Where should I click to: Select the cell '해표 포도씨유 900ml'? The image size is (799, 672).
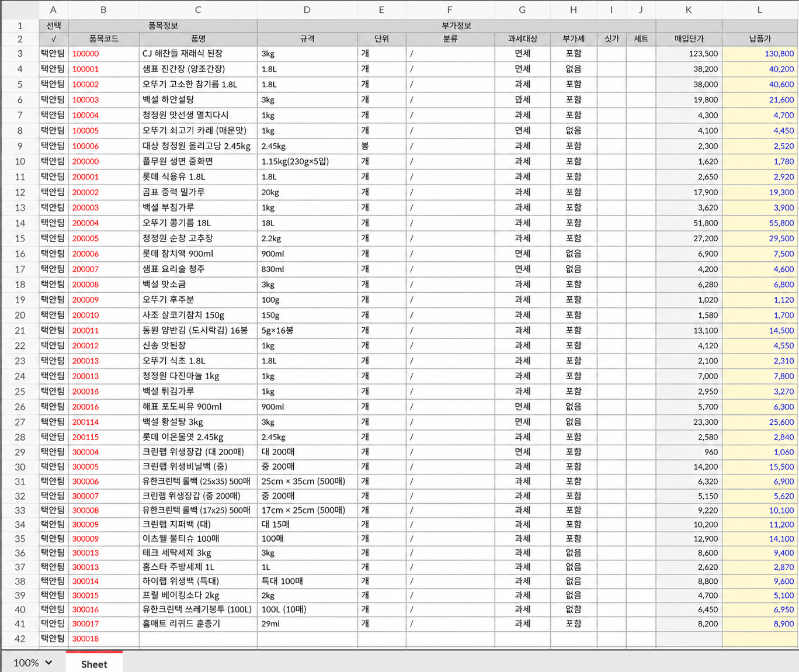pyautogui.click(x=198, y=407)
